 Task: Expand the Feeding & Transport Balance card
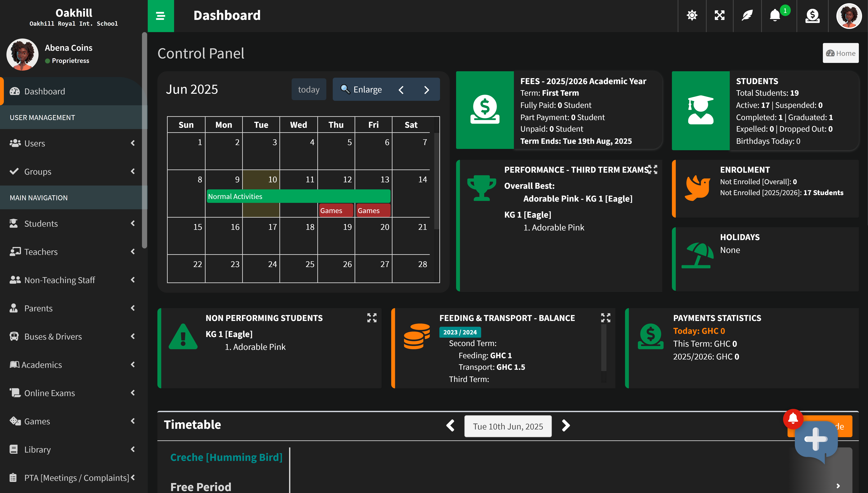[605, 318]
